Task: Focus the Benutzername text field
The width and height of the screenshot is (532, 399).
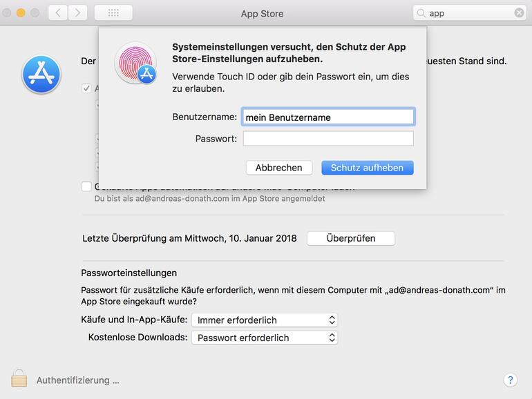Action: point(328,117)
